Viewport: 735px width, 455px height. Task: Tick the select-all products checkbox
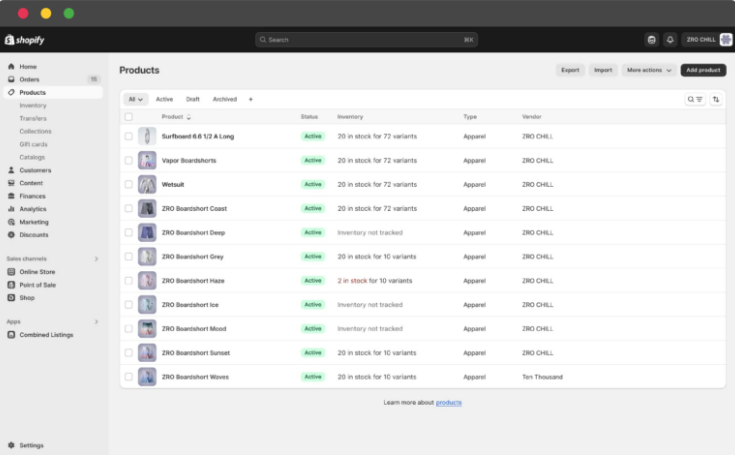[128, 117]
